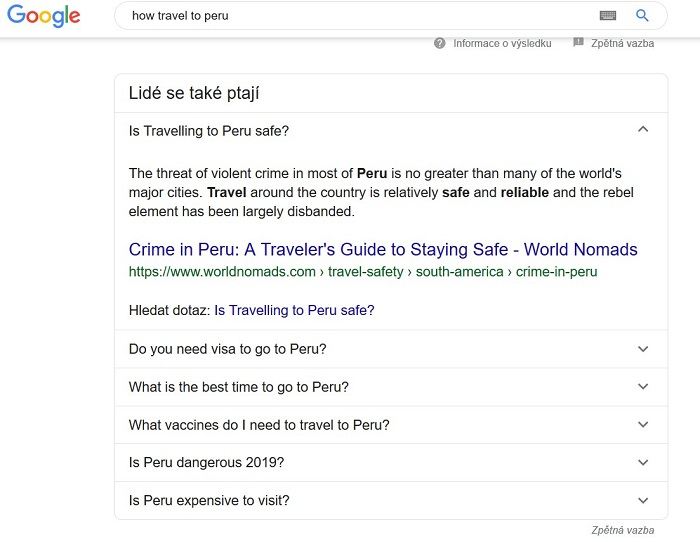Expand 'Is Peru expensive to visit?' question
The height and width of the screenshot is (542, 700).
(643, 501)
